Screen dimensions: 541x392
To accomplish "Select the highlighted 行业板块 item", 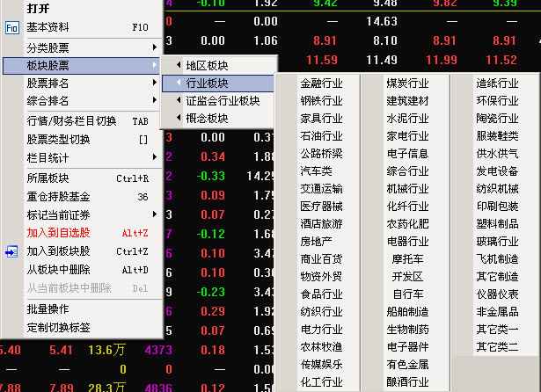I will 219,83.
